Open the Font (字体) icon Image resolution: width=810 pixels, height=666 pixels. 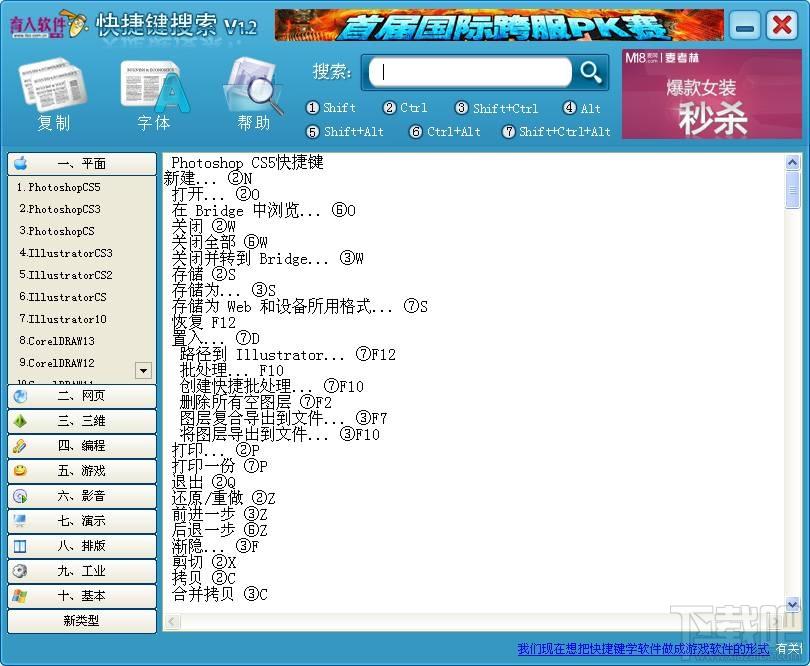[x=155, y=86]
